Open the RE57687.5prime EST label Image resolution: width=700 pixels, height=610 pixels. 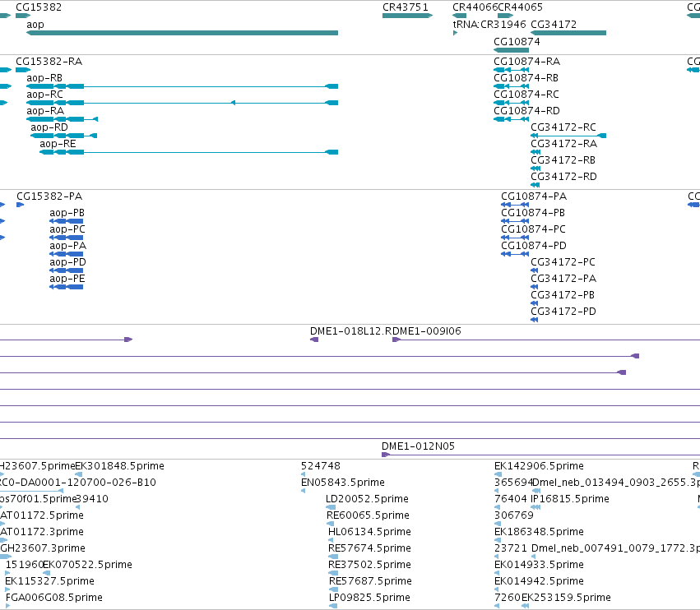(370, 582)
